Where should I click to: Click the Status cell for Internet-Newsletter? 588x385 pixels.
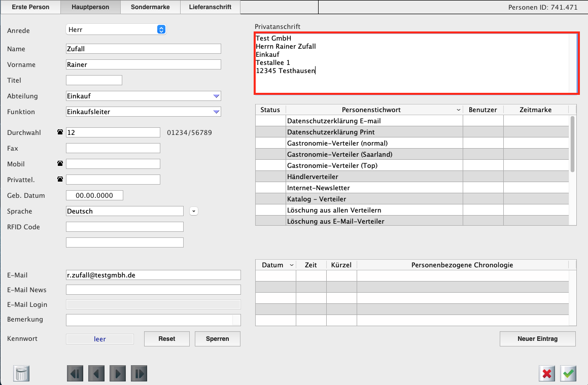click(270, 188)
